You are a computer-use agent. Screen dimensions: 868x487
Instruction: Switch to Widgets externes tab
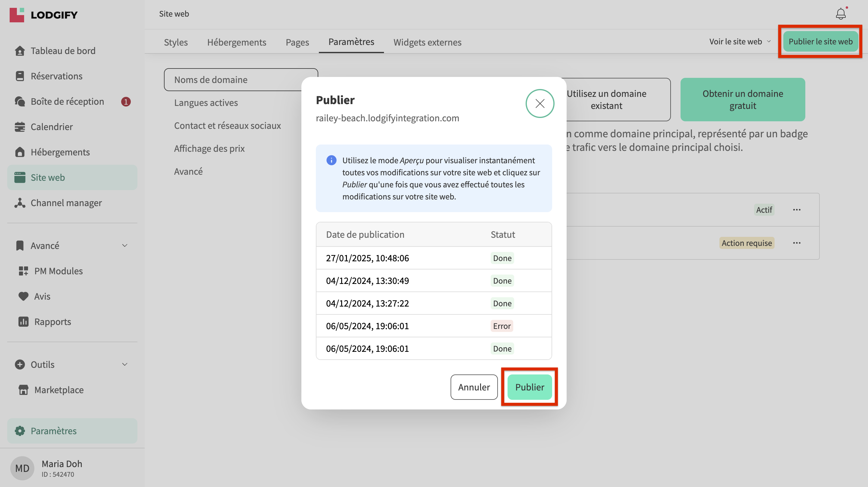tap(427, 42)
